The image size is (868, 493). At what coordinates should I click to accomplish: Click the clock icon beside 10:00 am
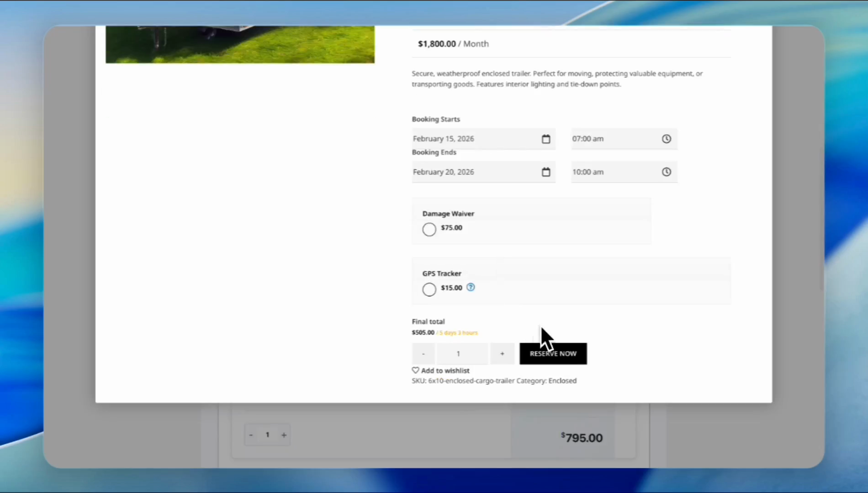pyautogui.click(x=667, y=172)
